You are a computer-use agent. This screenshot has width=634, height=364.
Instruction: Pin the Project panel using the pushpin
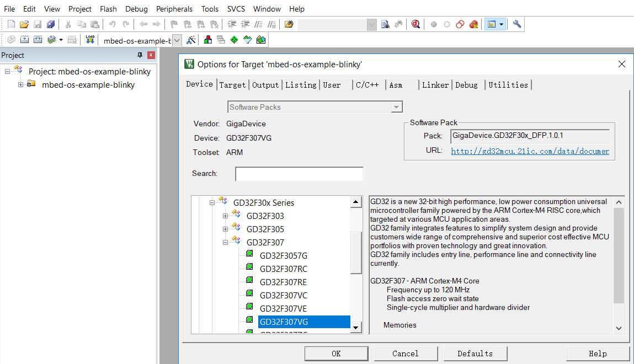pos(140,55)
